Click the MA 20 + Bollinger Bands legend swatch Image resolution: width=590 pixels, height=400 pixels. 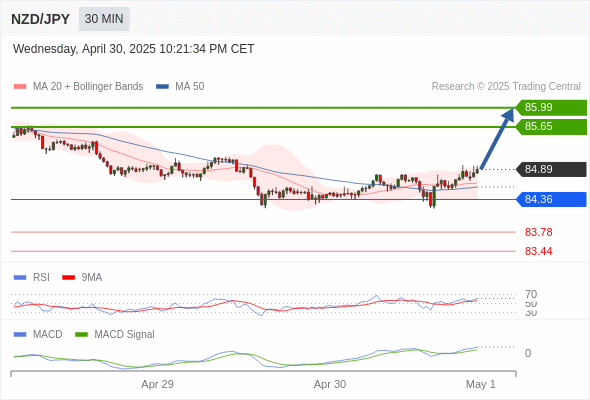20,87
